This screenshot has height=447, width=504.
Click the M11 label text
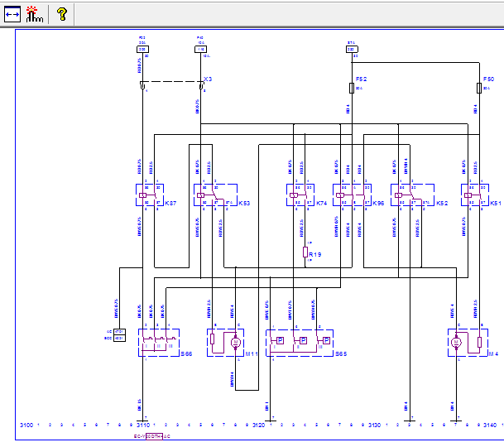click(252, 353)
